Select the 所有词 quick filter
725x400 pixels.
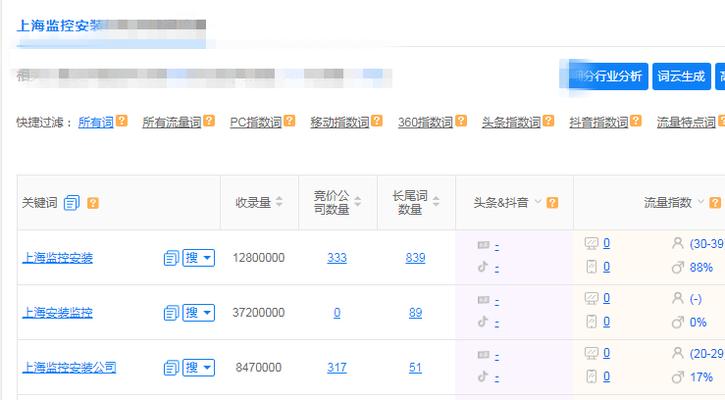point(96,122)
